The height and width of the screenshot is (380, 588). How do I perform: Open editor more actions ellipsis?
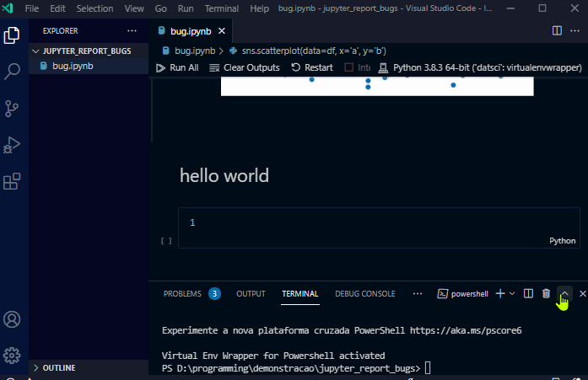(575, 30)
